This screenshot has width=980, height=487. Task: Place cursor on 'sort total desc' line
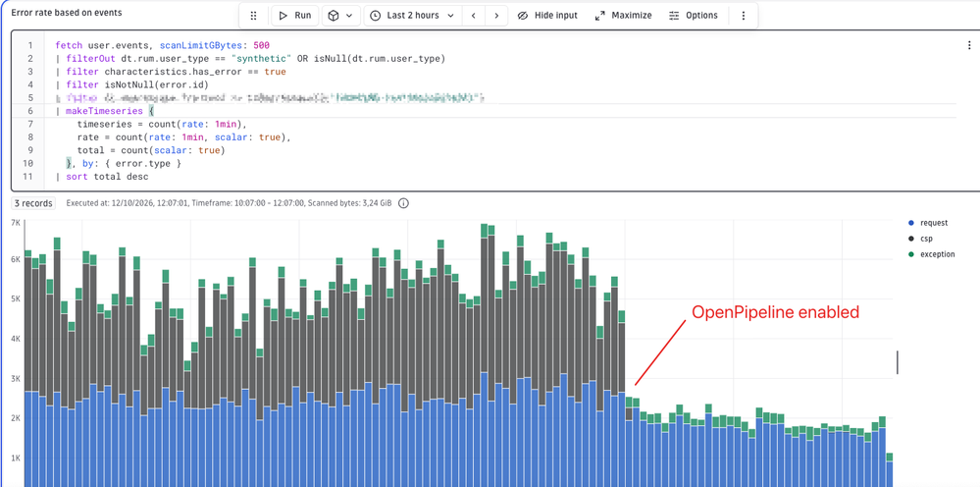(102, 177)
